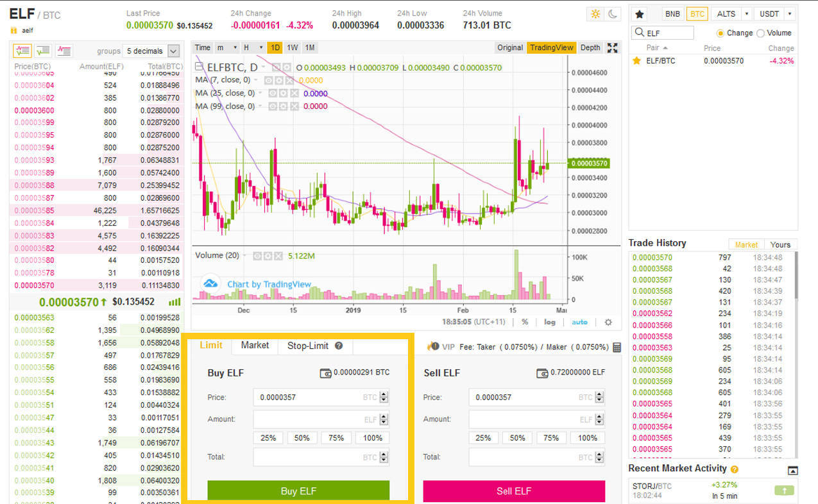Open the minutes (m) interval dropdown

(x=226, y=47)
